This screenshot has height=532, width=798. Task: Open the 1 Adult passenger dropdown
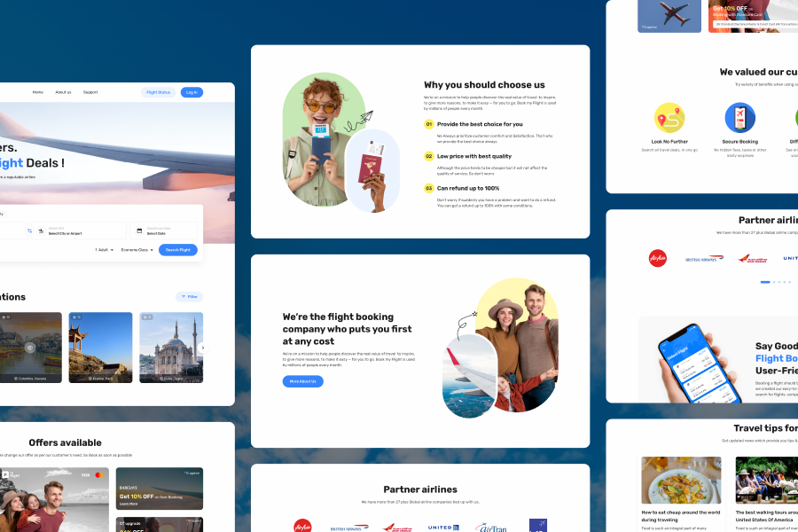coord(105,250)
